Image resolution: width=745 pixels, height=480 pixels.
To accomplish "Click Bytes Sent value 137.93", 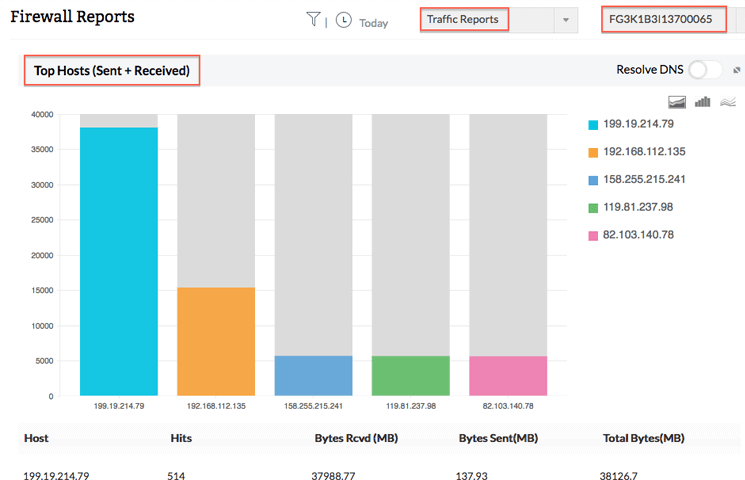I will [x=472, y=475].
